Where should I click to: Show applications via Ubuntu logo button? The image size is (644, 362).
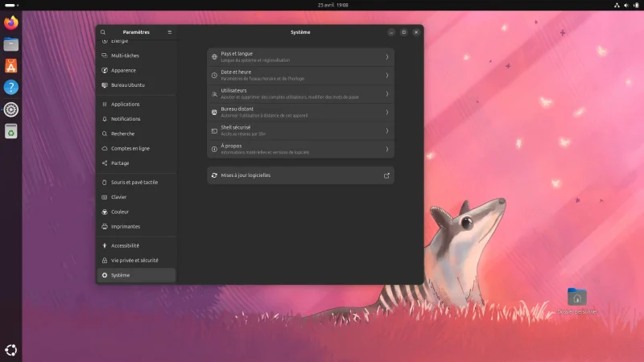[11, 350]
